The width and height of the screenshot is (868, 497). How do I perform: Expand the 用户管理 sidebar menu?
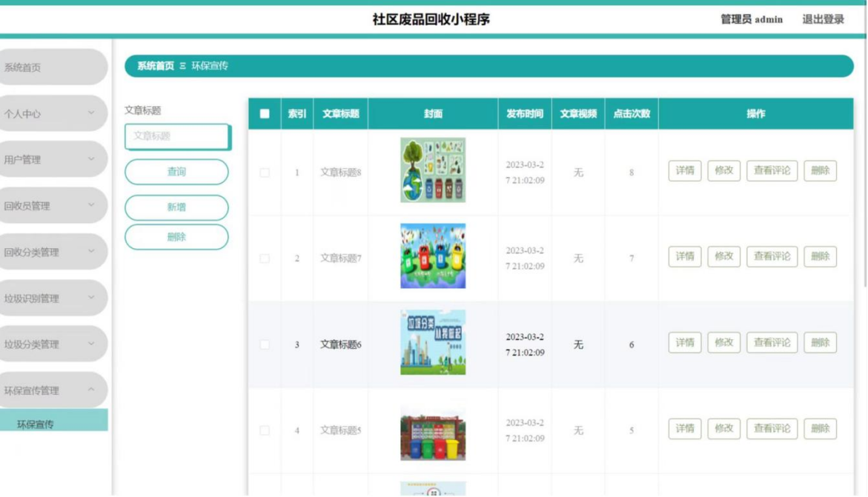click(53, 159)
